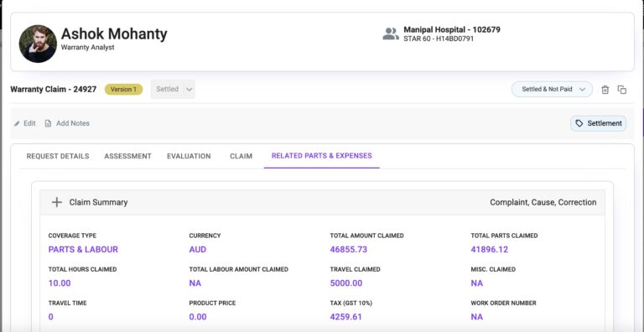Screen dimensions: 644x332
Task: Click the Version 1 badge
Action: pos(123,90)
